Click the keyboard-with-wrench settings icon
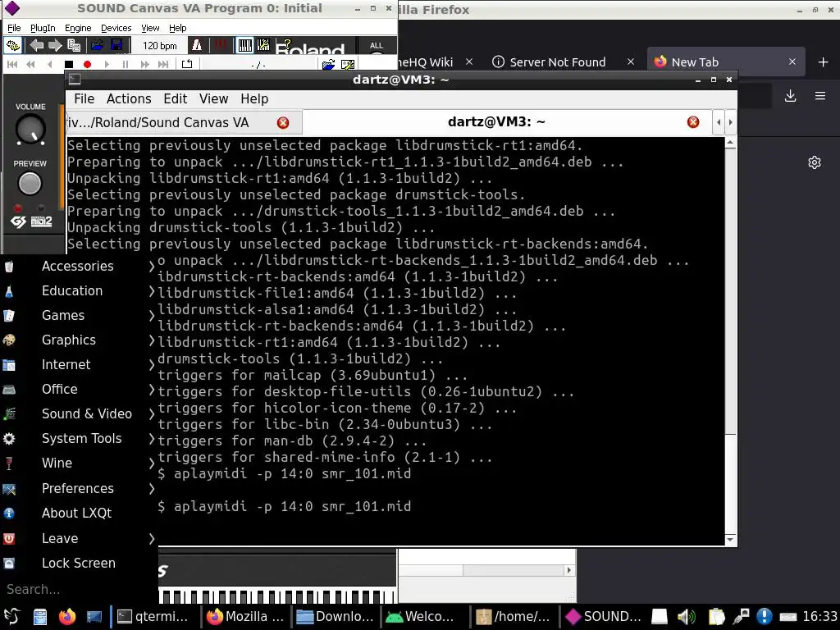840x630 pixels. 263,46
